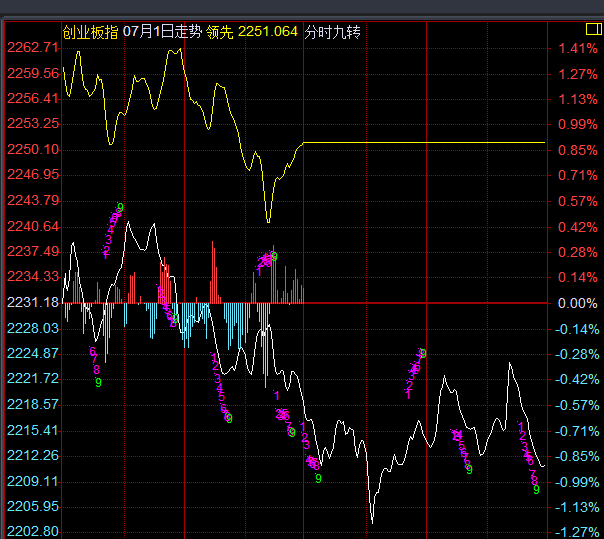Image resolution: width=604 pixels, height=539 pixels.
Task: Click the 2251.064 leading value
Action: 268,32
